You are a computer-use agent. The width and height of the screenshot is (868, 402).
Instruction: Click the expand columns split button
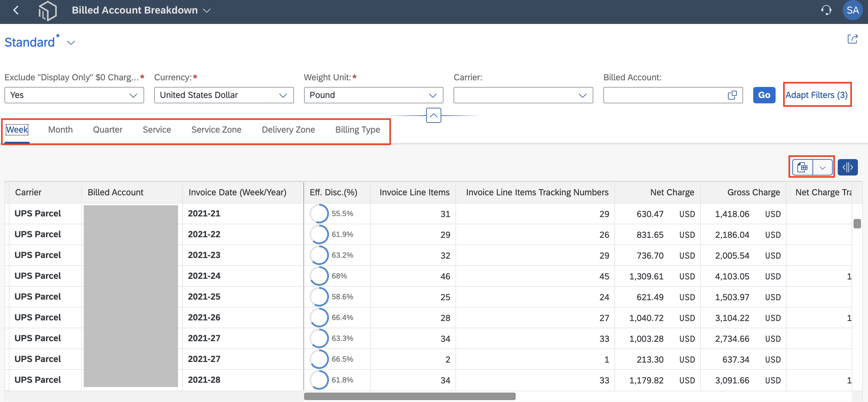(x=848, y=167)
